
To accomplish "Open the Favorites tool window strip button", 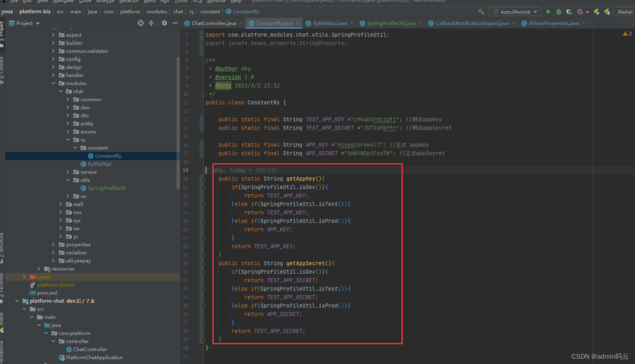I will (x=2, y=288).
